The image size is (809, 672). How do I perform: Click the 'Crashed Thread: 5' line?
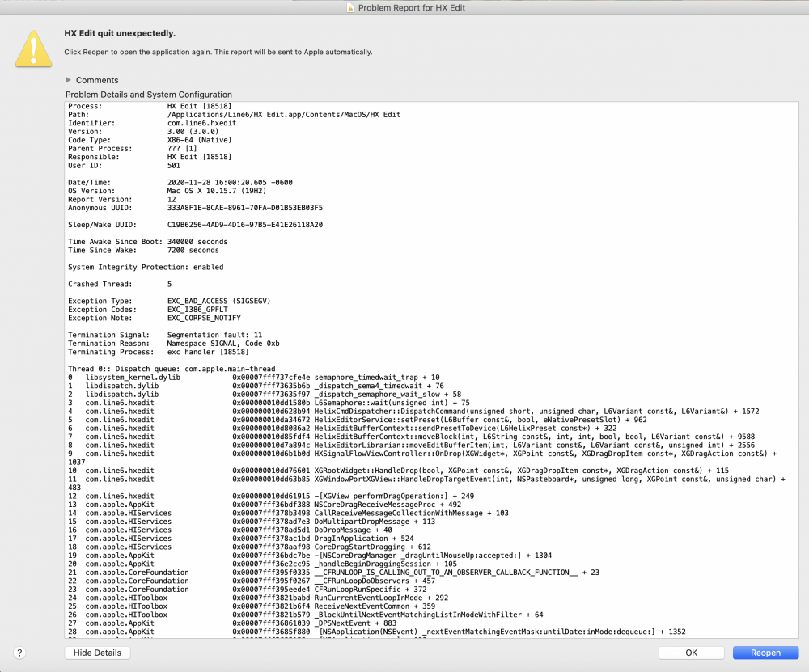[x=120, y=284]
